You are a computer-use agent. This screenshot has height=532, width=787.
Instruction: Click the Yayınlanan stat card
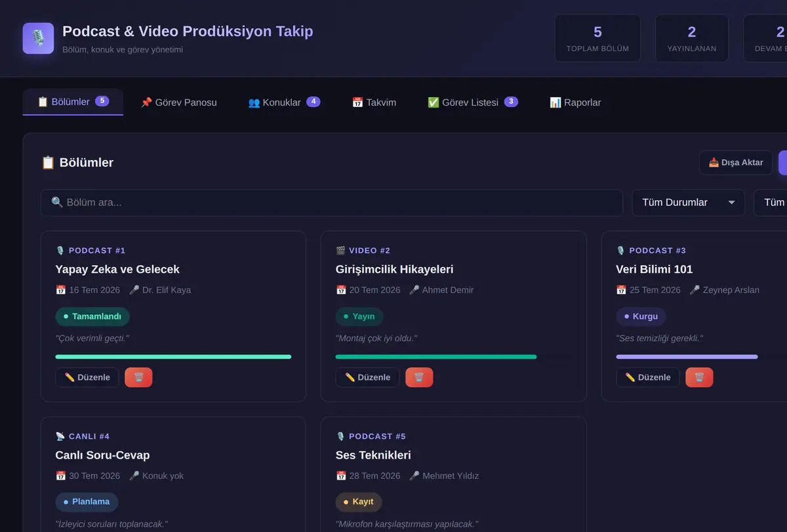[x=692, y=38]
